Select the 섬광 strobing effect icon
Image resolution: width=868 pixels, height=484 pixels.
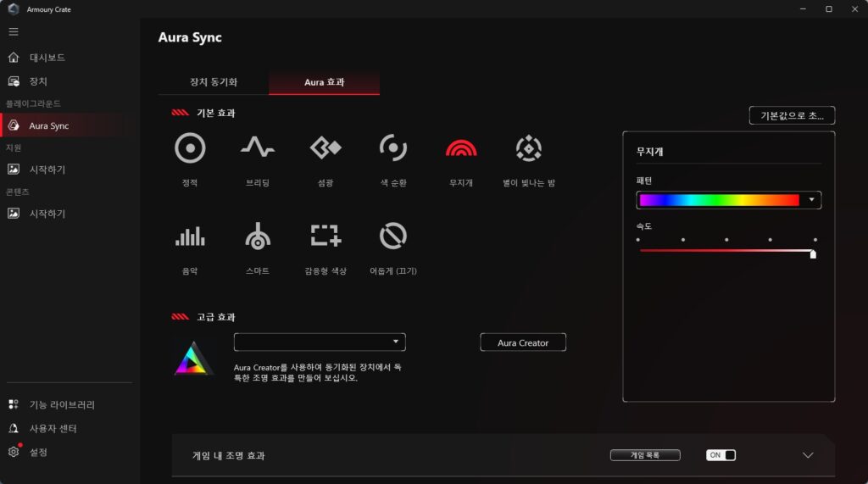325,147
